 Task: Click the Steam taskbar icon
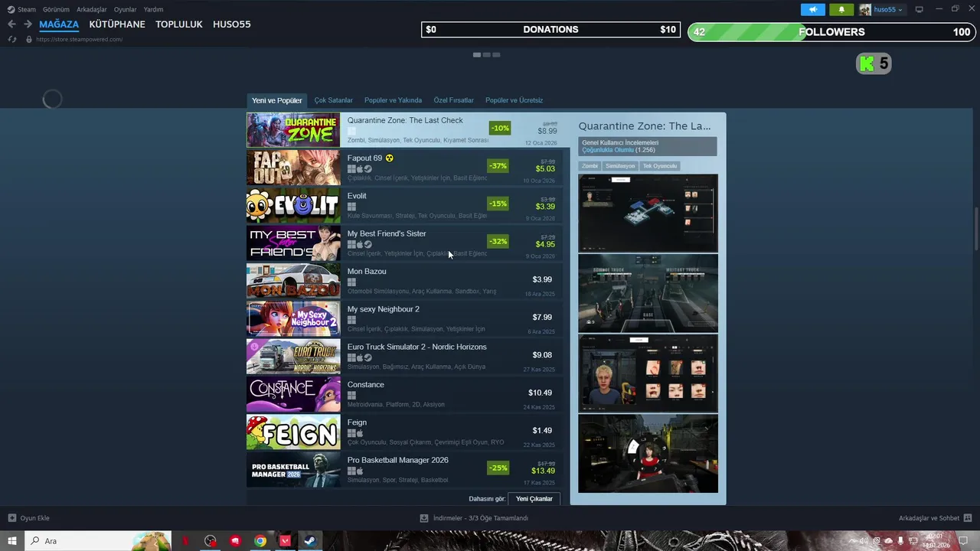(x=311, y=541)
